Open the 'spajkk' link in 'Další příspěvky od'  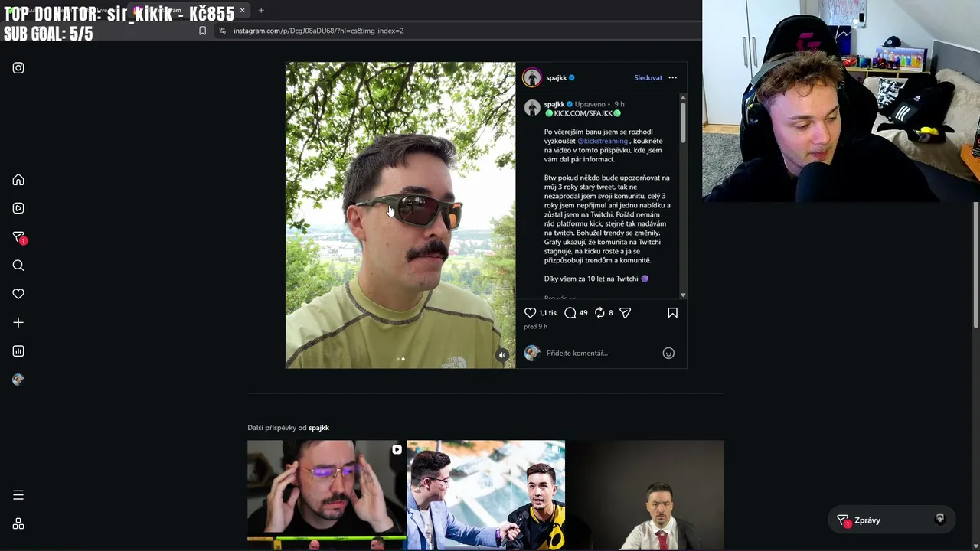[x=318, y=428]
